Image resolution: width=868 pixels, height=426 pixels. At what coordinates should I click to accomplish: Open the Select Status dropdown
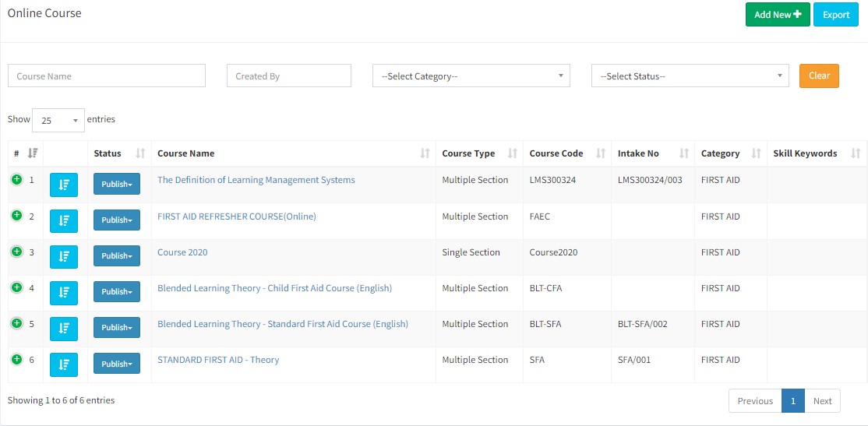pos(690,76)
